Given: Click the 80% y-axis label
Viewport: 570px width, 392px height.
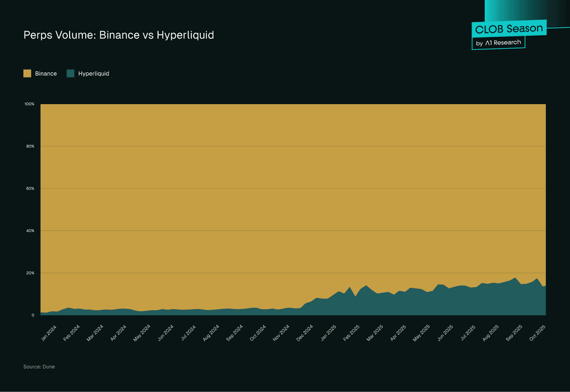Looking at the screenshot, I should (x=30, y=146).
